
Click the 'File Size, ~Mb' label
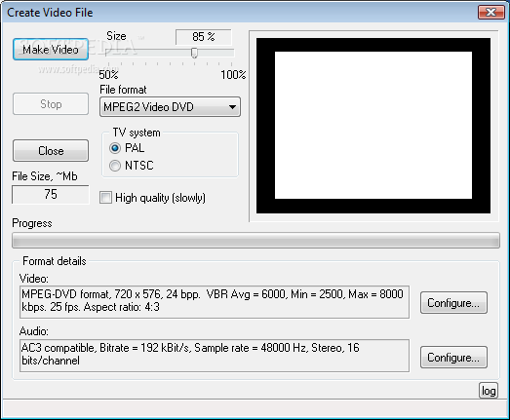[45, 176]
